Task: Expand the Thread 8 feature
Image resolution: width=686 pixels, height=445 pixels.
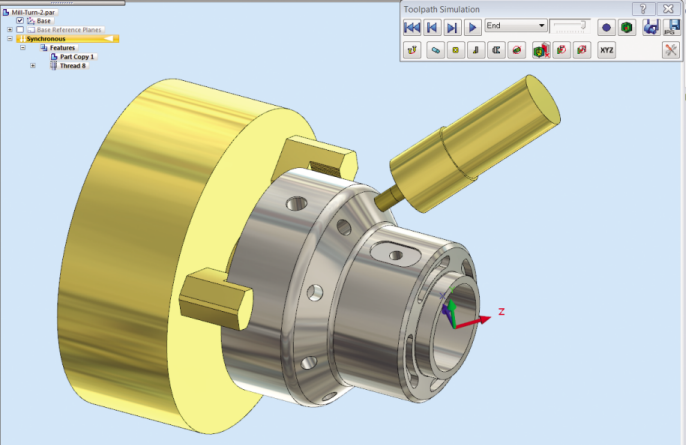Action: (33, 66)
